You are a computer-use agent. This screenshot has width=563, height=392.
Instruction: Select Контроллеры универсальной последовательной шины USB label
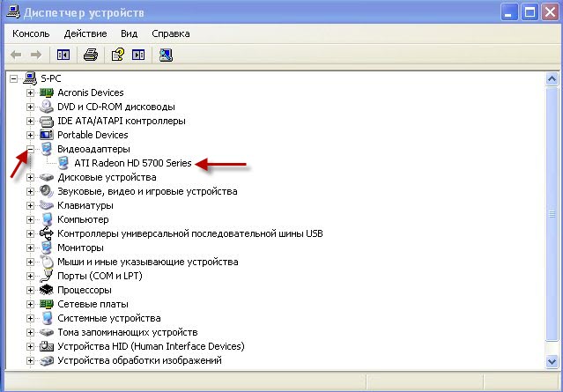(x=190, y=233)
